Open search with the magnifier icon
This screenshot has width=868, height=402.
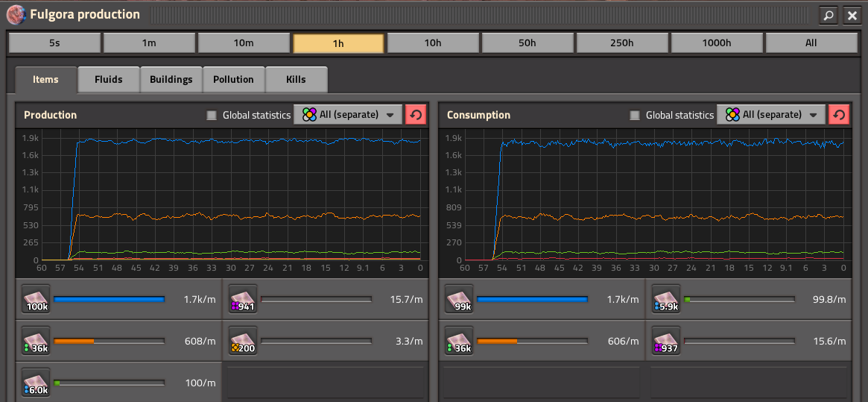(x=828, y=15)
